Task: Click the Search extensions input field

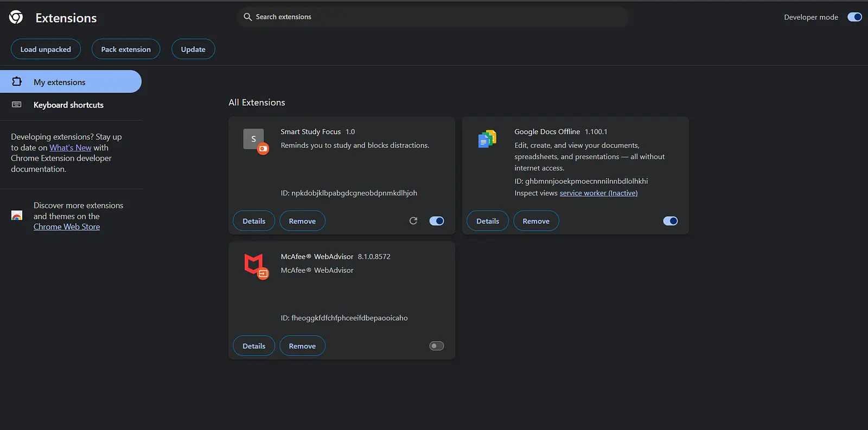Action: (434, 17)
